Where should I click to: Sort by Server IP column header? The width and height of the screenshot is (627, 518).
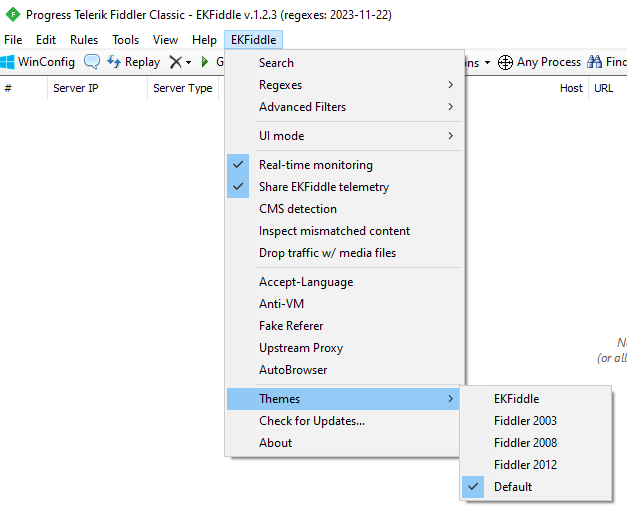pyautogui.click(x=98, y=88)
